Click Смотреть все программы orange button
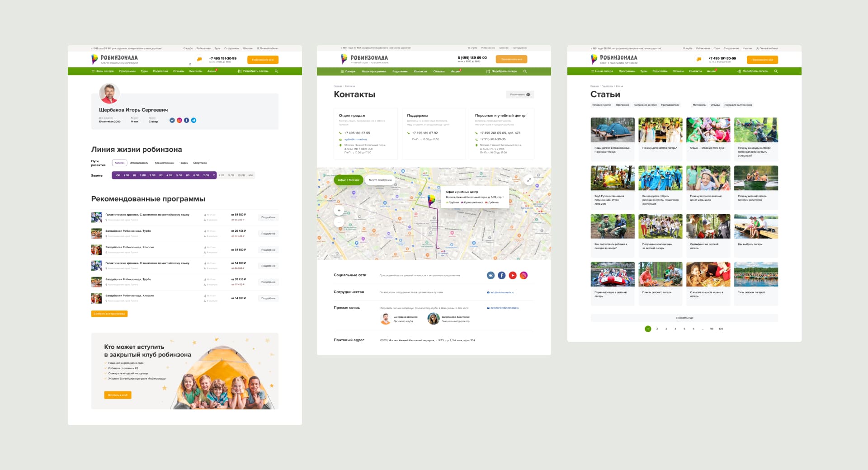The image size is (868, 470). point(109,314)
